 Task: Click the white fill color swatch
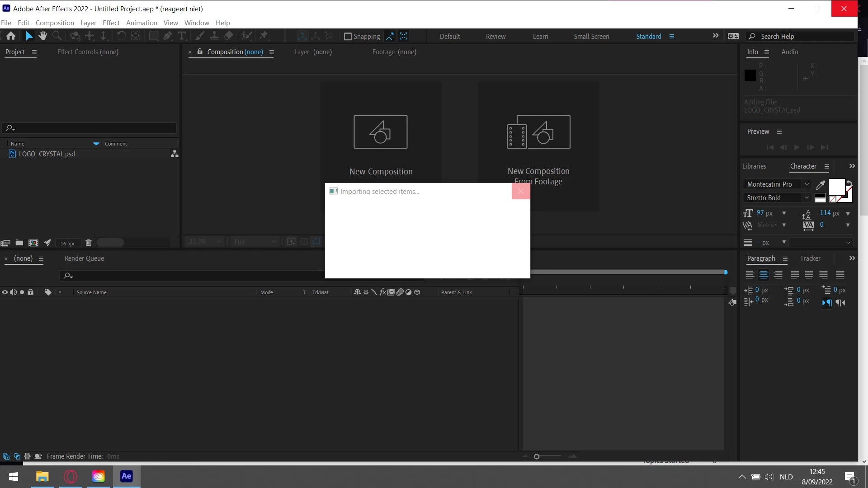pyautogui.click(x=836, y=186)
